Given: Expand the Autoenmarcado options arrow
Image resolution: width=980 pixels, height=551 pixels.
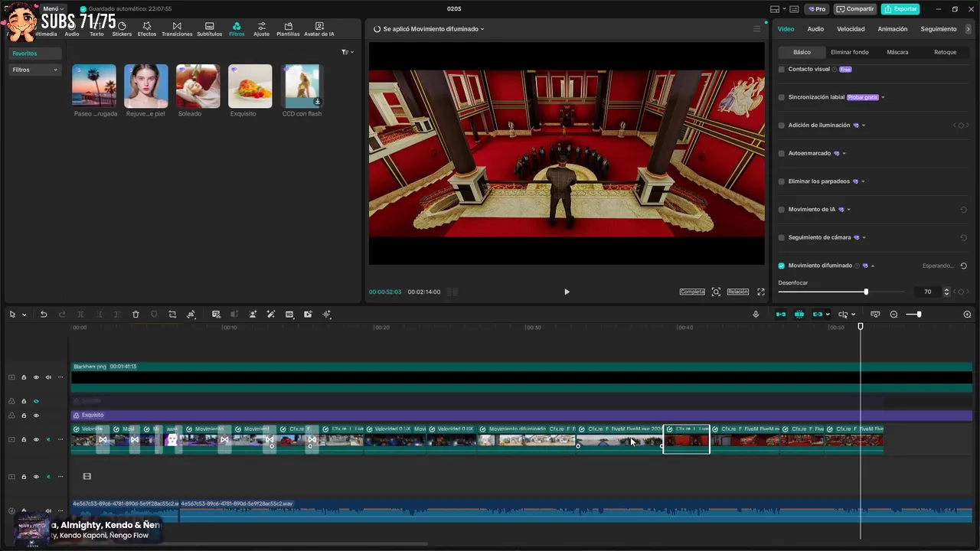Looking at the screenshot, I should click(x=844, y=153).
